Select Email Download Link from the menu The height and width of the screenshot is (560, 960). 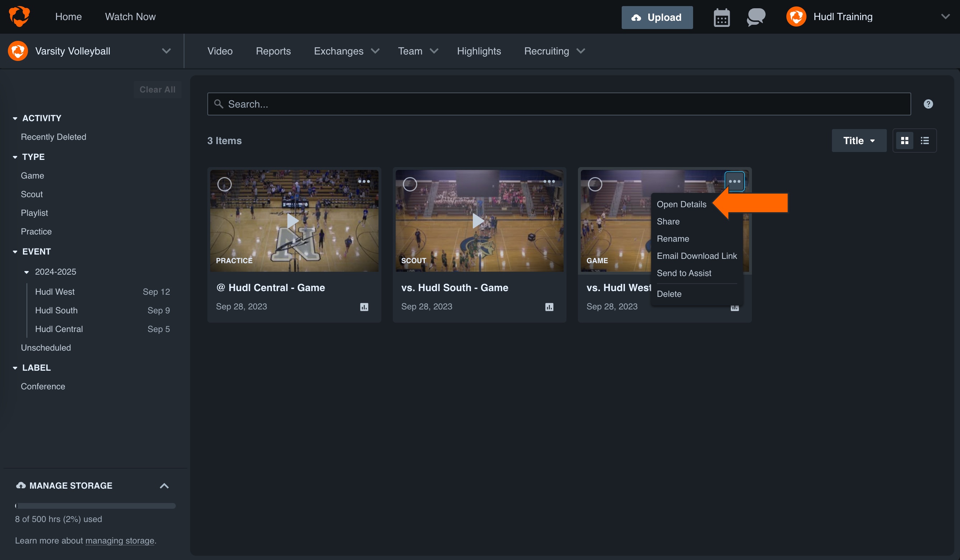click(x=697, y=256)
